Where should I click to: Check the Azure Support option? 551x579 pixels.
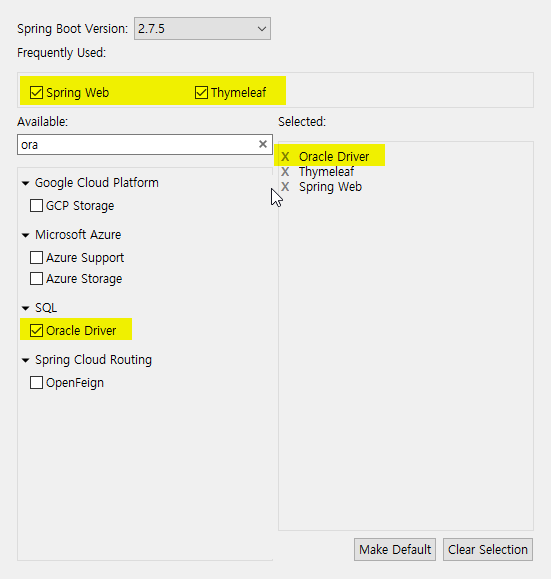[36, 258]
